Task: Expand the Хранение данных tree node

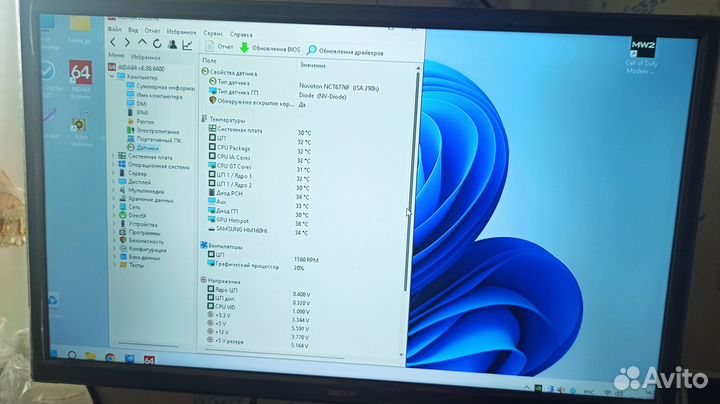Action: pyautogui.click(x=114, y=198)
